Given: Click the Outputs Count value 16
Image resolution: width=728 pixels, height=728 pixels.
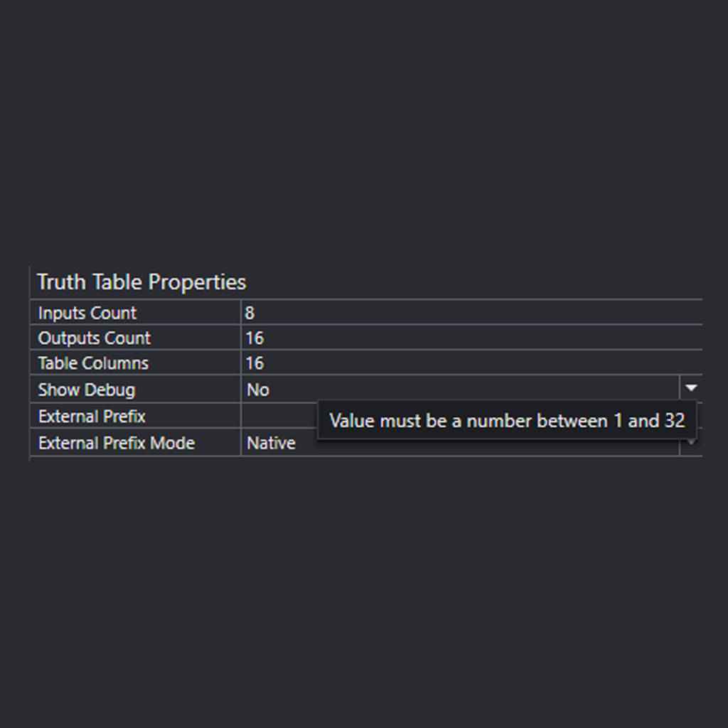Looking at the screenshot, I should click(x=255, y=338).
